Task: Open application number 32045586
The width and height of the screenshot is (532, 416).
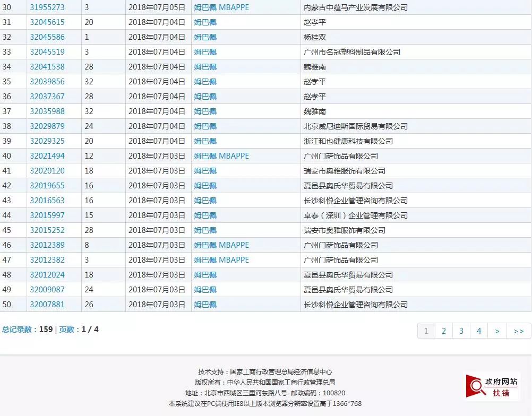Action: (47, 37)
